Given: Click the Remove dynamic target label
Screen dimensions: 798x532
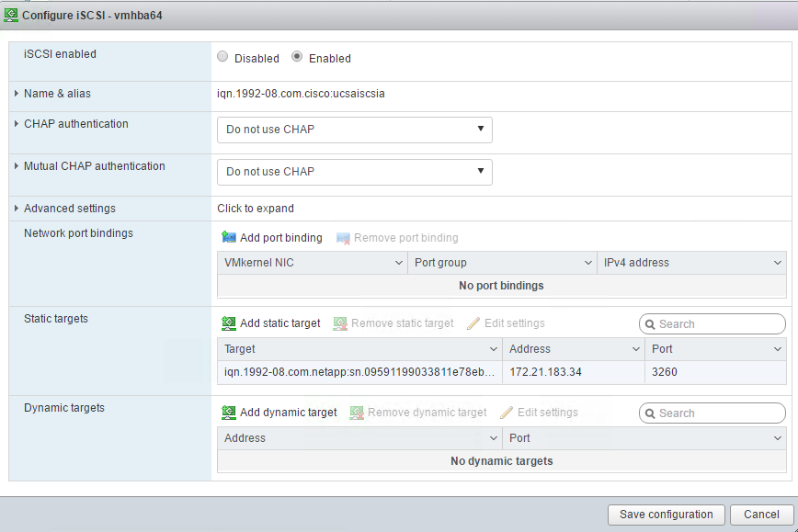Looking at the screenshot, I should click(427, 413).
